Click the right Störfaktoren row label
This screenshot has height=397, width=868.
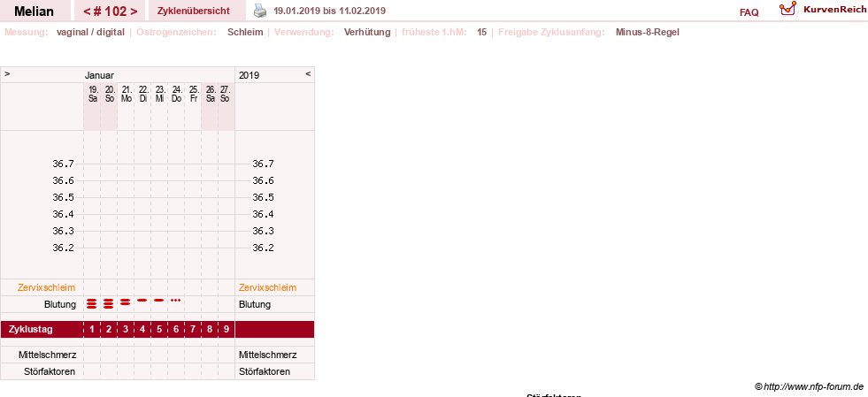264,371
